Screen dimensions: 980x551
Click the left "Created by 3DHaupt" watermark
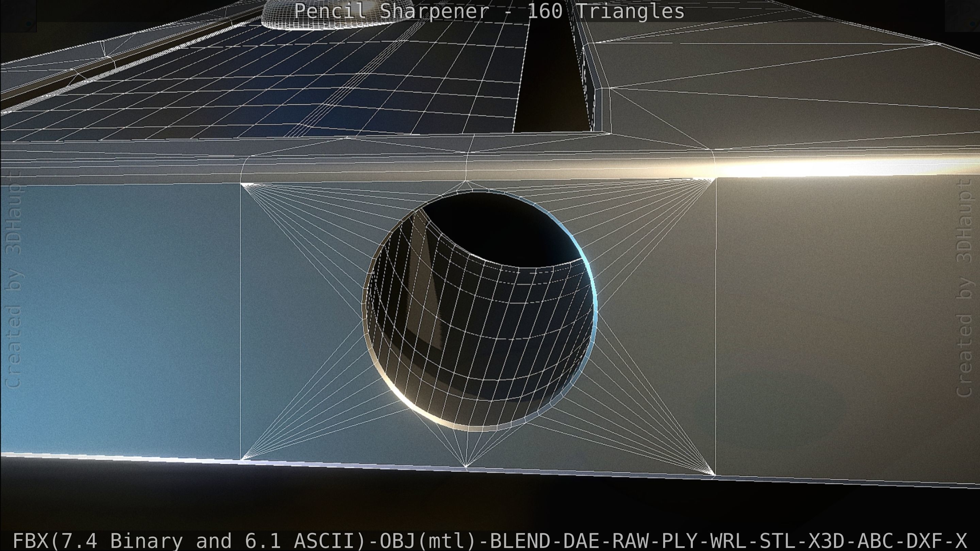click(x=14, y=280)
